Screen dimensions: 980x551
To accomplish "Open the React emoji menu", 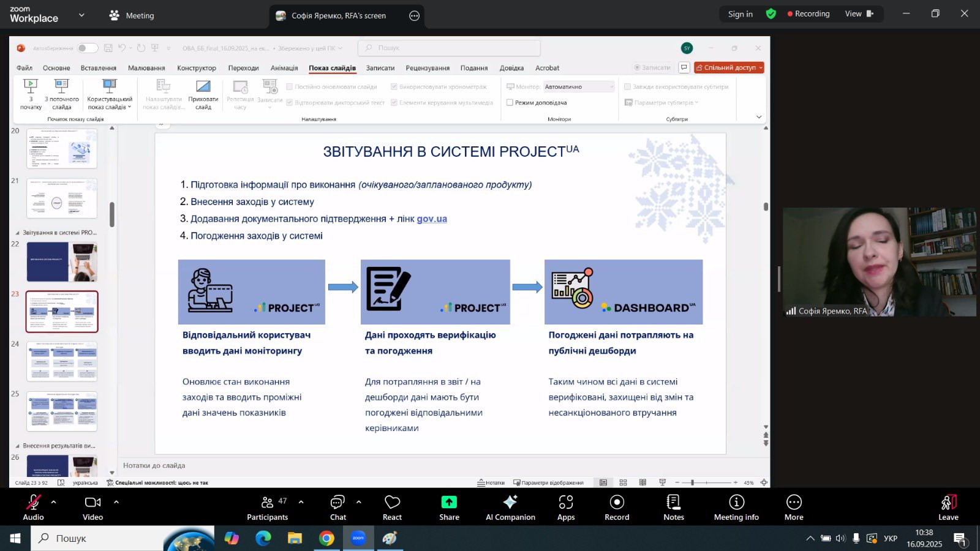I will (392, 503).
